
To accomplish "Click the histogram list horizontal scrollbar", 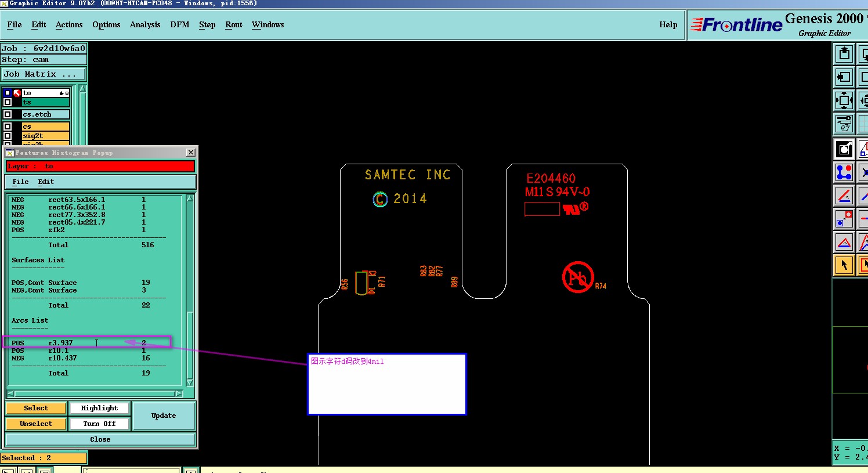I will pyautogui.click(x=96, y=393).
